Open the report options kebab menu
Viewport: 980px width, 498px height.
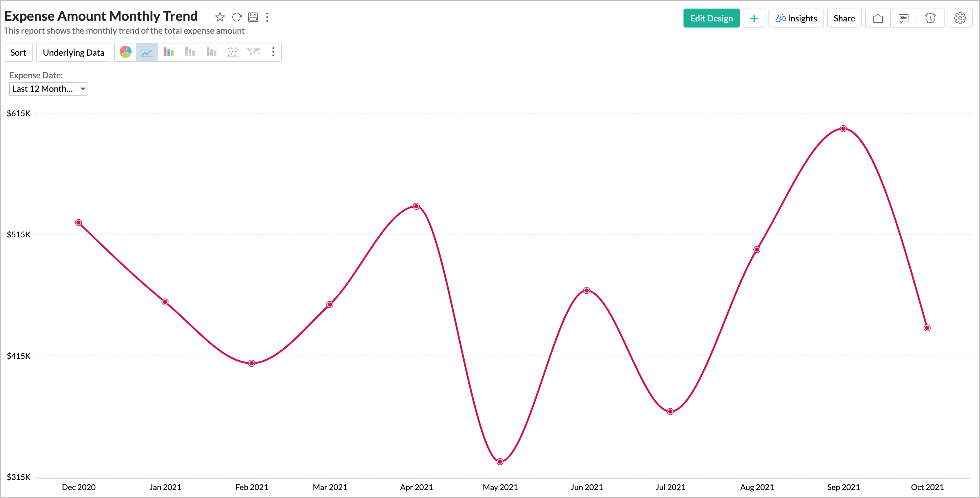point(267,17)
